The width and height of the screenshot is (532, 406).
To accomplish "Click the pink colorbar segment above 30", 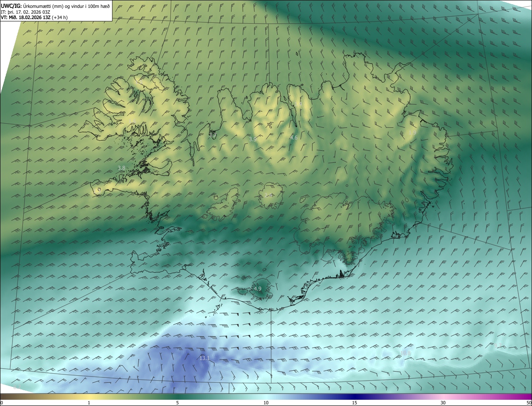I will [x=443, y=396].
